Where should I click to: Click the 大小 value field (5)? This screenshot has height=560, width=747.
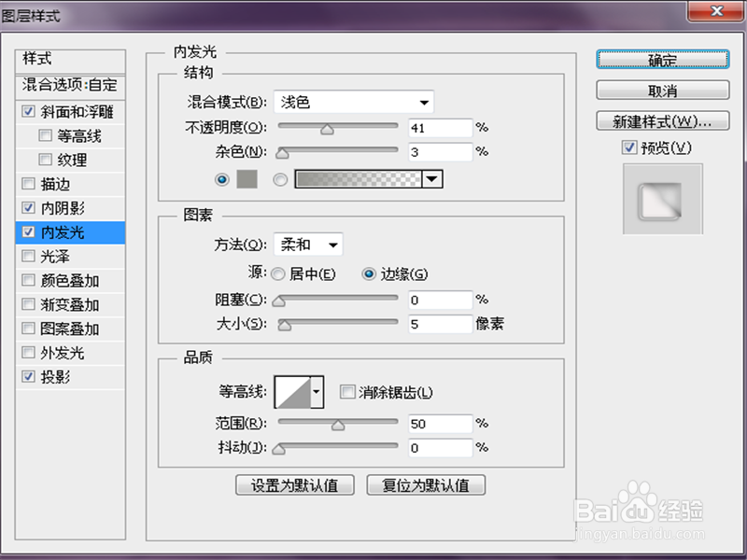pyautogui.click(x=441, y=324)
